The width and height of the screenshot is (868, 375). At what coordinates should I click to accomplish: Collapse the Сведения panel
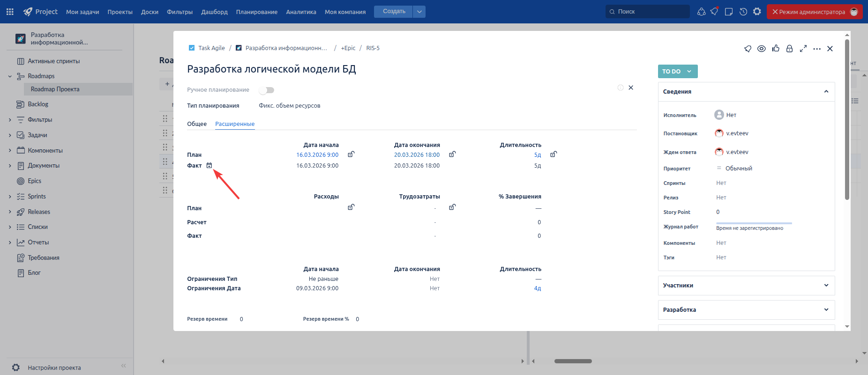pos(826,92)
